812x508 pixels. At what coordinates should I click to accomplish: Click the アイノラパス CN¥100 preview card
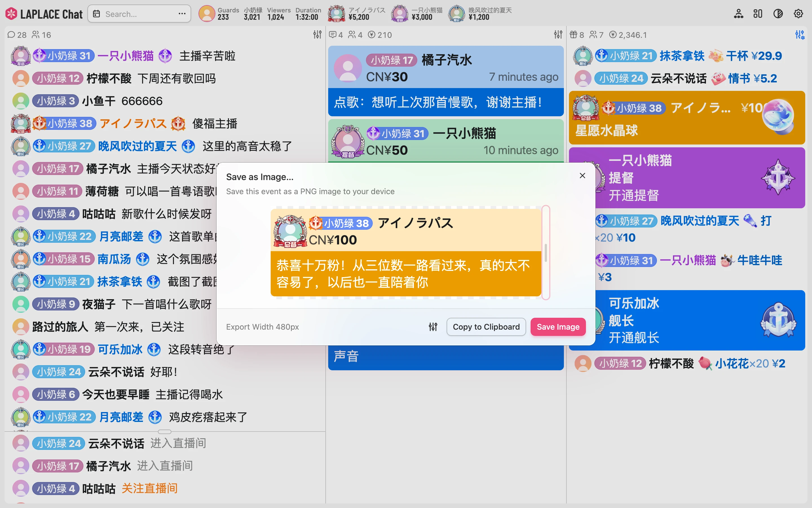[x=406, y=253]
